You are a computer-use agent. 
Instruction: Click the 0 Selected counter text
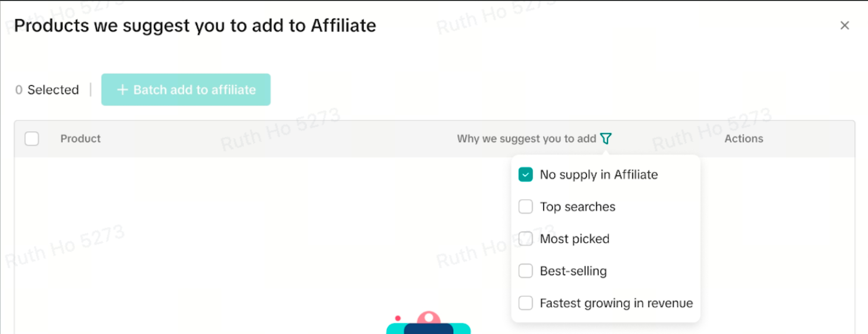(x=47, y=90)
